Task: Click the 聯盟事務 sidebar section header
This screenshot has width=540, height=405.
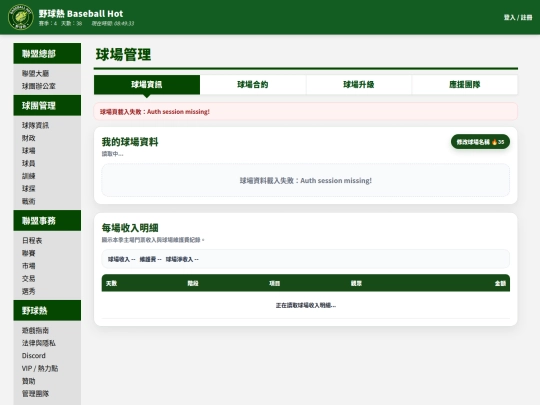Action: pyautogui.click(x=47, y=220)
